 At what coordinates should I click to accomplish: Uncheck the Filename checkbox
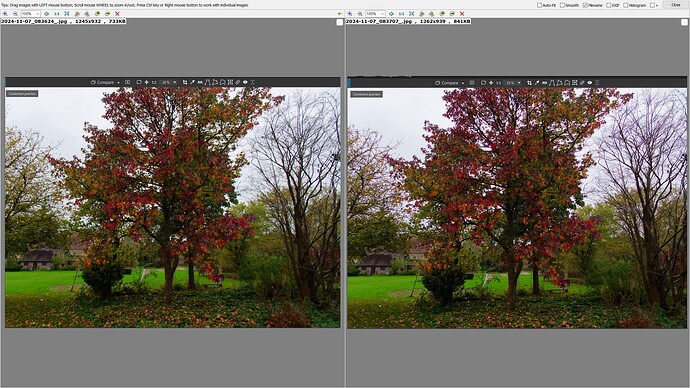click(585, 5)
